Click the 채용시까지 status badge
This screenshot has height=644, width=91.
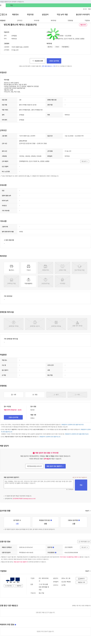point(83,25)
